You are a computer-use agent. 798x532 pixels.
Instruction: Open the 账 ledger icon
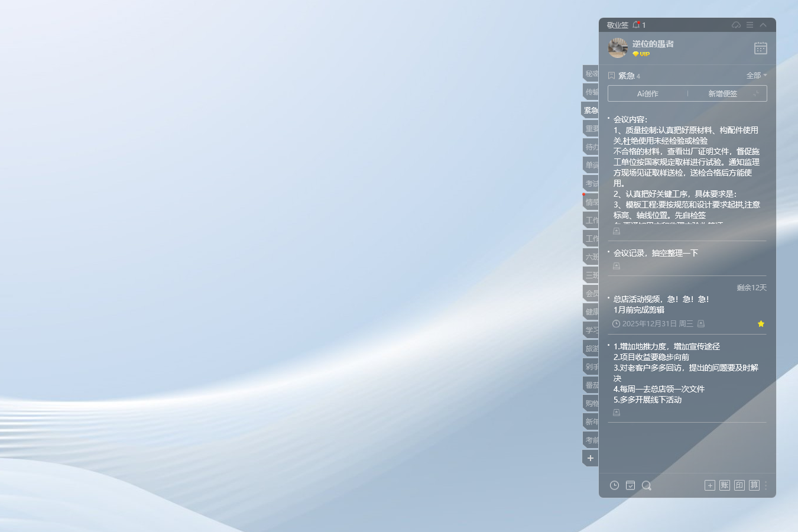724,485
